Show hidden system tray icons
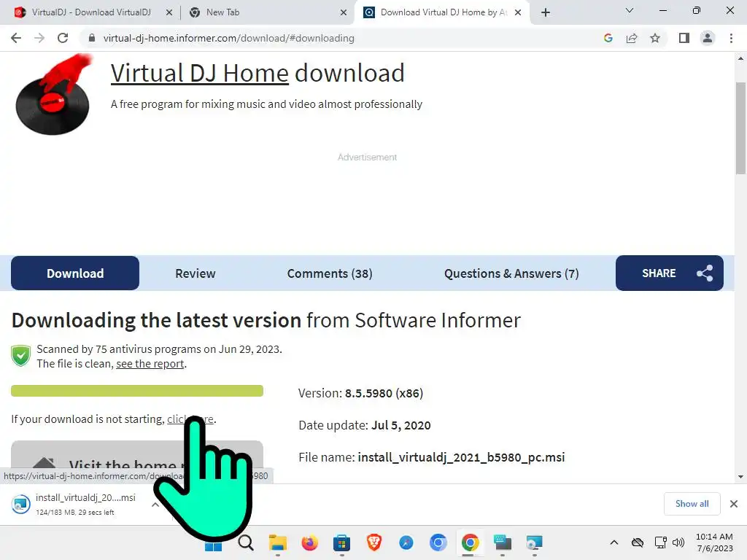The width and height of the screenshot is (747, 560). tap(614, 542)
